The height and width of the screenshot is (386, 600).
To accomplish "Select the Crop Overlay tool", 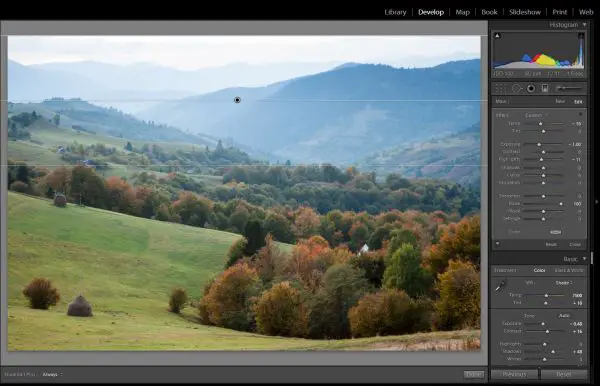I will (500, 89).
